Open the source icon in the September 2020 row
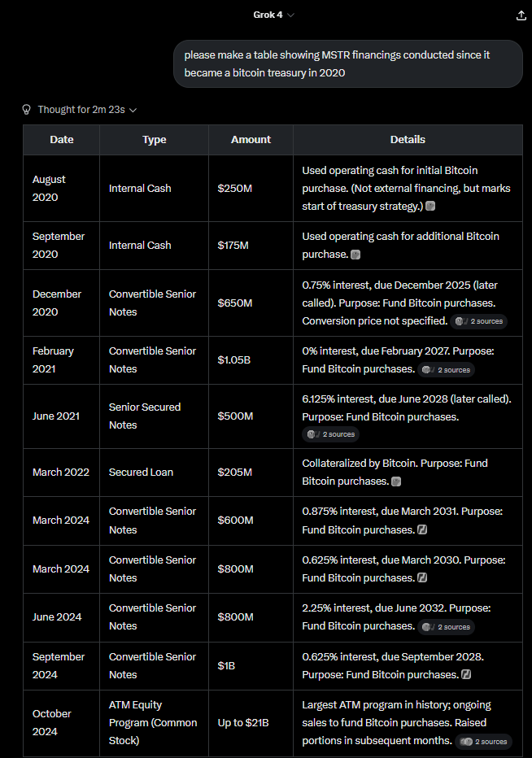The image size is (532, 758). pos(355,255)
